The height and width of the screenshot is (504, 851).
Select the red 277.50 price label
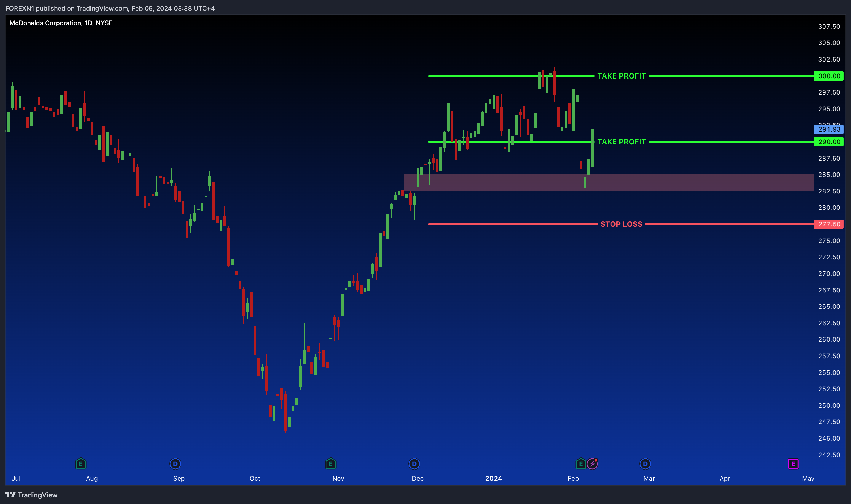(x=828, y=224)
